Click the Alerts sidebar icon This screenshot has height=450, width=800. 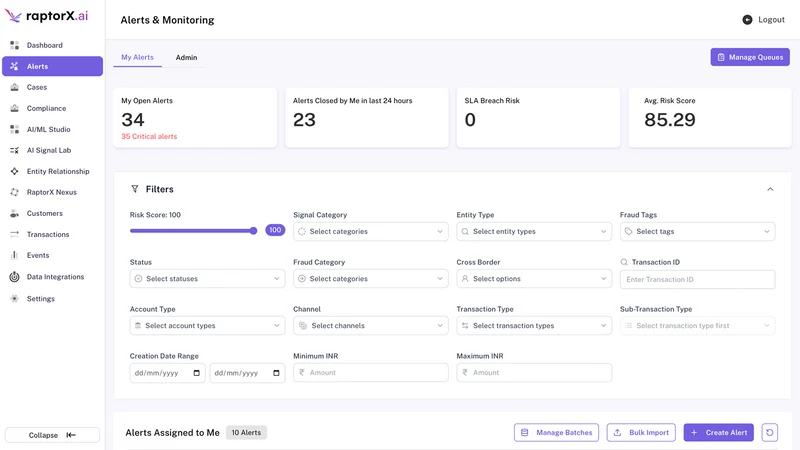(x=14, y=66)
